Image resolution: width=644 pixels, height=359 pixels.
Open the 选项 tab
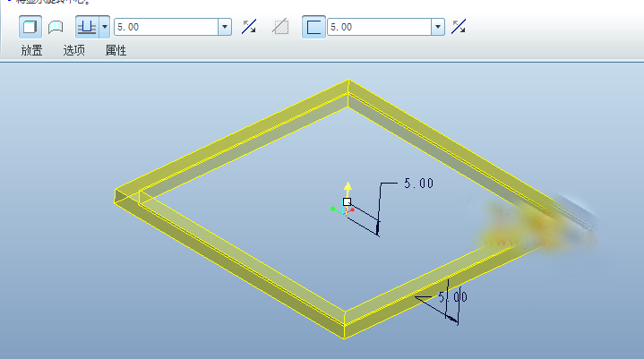[x=74, y=50]
